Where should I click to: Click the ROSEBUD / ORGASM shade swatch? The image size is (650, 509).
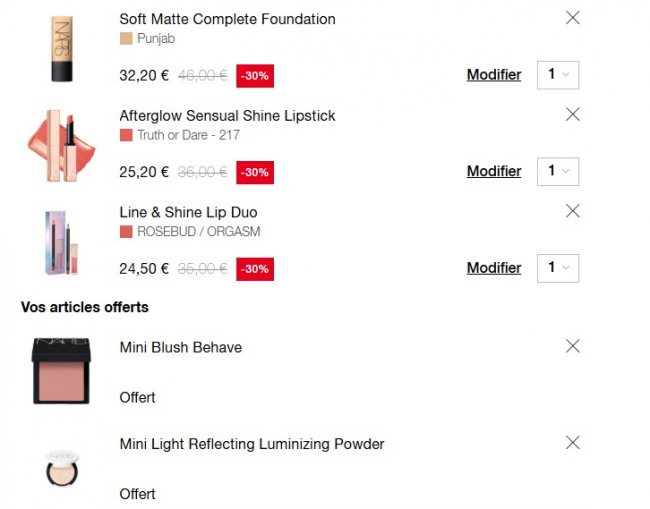[x=126, y=232]
